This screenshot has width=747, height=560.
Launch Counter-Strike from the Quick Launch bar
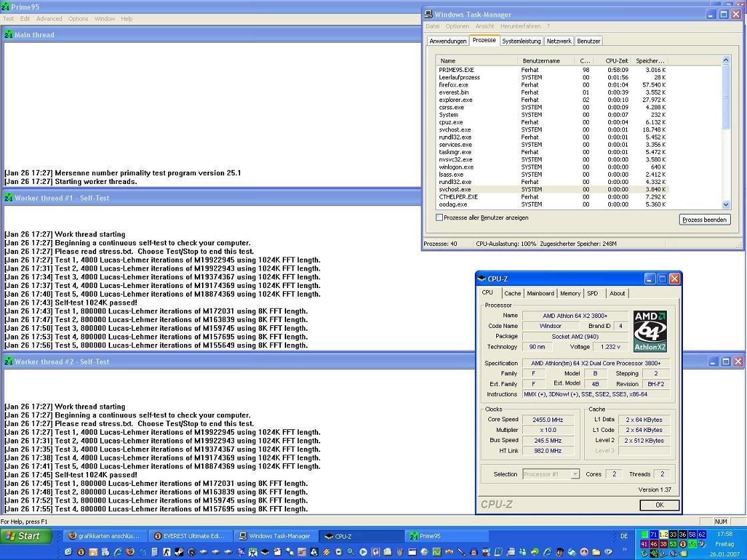pyautogui.click(x=167, y=552)
